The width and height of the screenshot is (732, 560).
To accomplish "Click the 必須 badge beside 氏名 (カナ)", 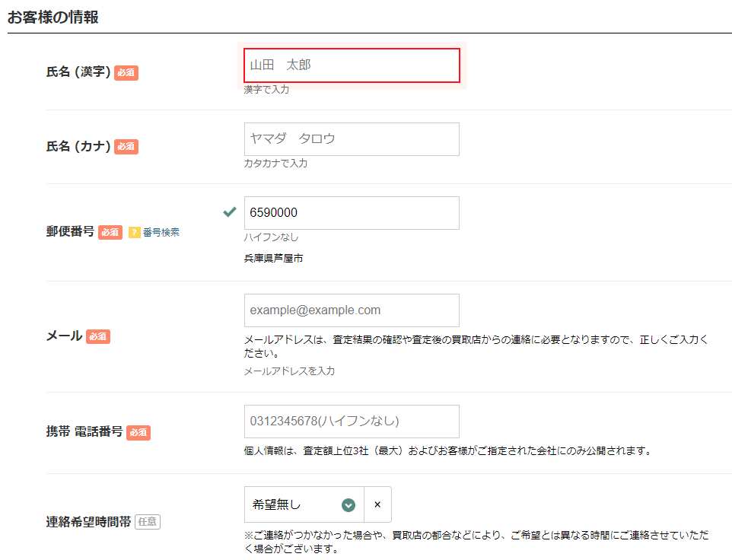I will tap(126, 147).
